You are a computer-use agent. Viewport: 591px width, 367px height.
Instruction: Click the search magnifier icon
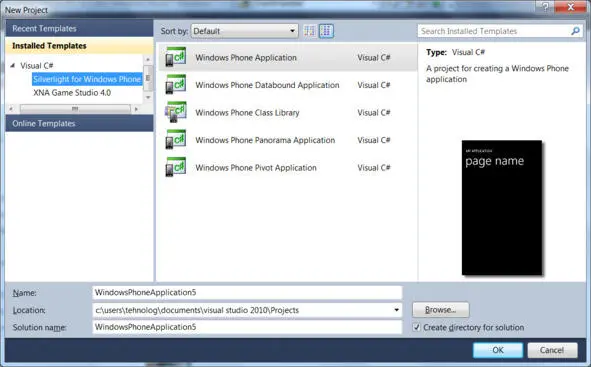[576, 31]
